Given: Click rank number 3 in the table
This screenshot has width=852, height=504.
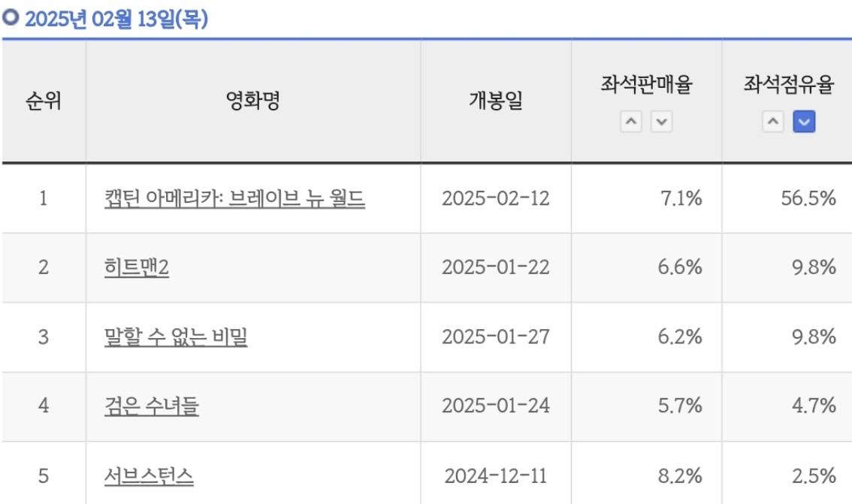Looking at the screenshot, I should click(44, 337).
